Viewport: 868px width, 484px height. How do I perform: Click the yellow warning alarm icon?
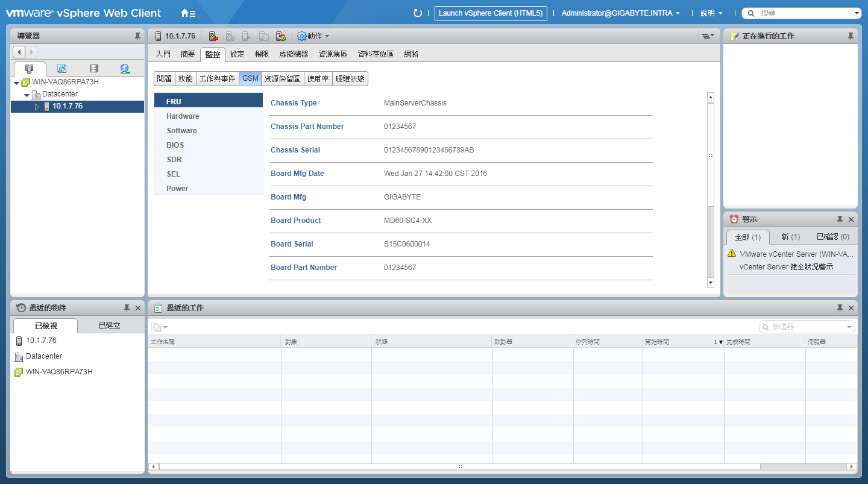click(732, 253)
